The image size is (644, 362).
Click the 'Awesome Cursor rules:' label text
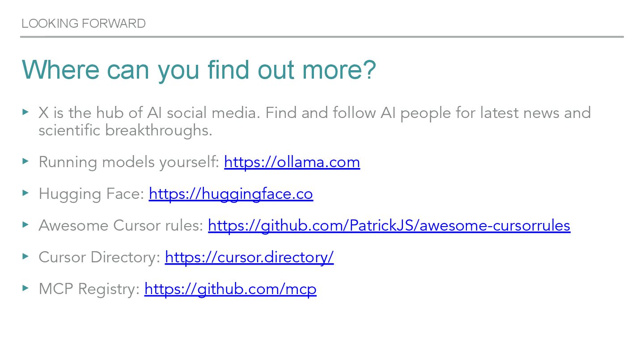[121, 225]
